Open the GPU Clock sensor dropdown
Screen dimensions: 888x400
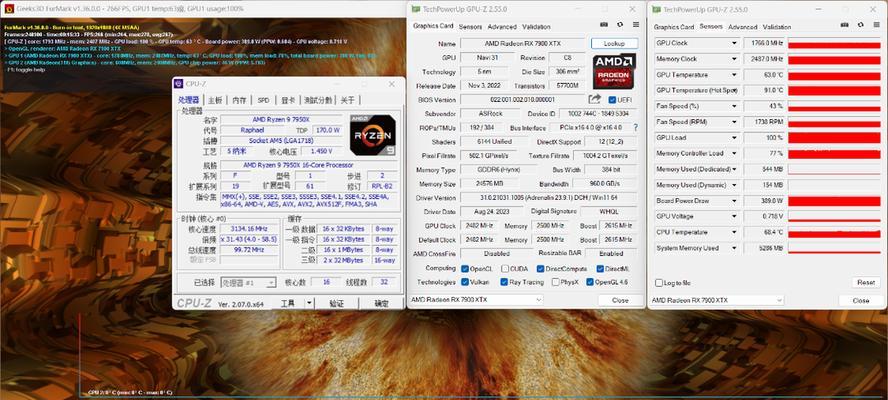(x=735, y=43)
